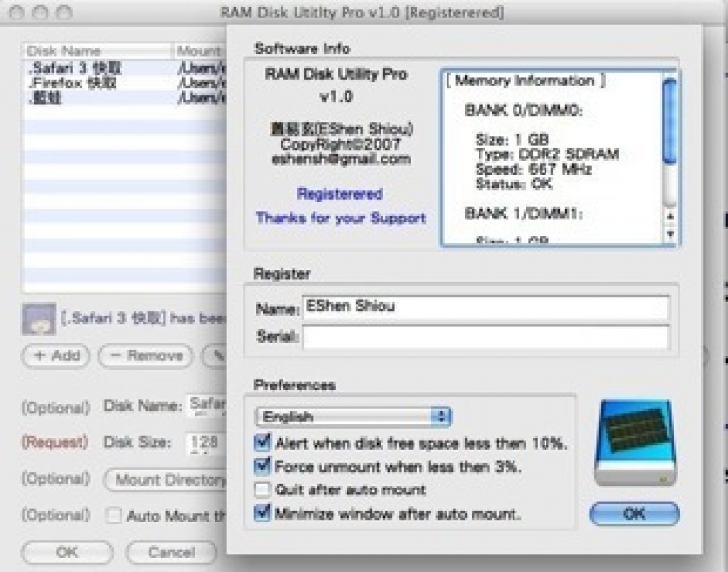Select the .Firefox disk row
The height and width of the screenshot is (572, 728).
click(x=125, y=84)
